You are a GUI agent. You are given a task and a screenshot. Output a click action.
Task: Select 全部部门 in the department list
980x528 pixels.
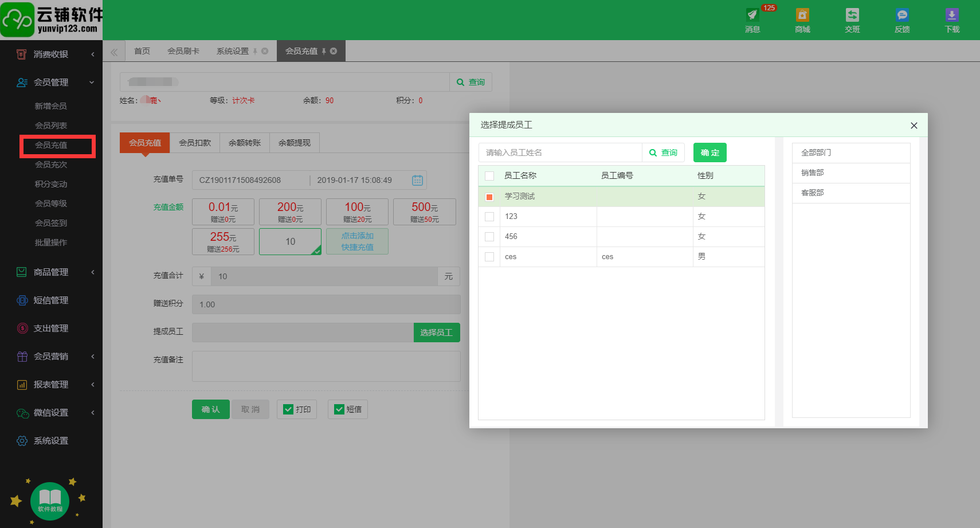tap(851, 152)
